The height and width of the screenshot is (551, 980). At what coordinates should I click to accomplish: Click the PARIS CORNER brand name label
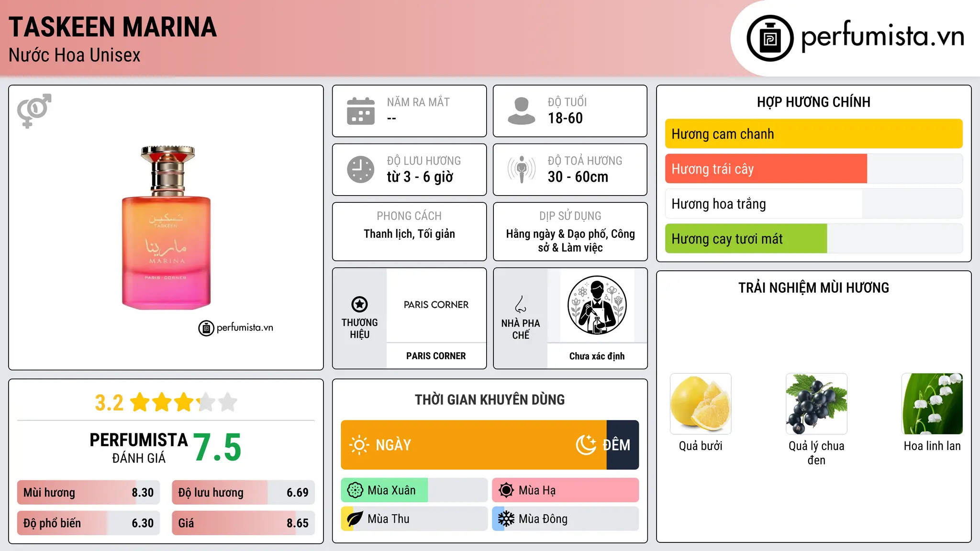click(436, 356)
